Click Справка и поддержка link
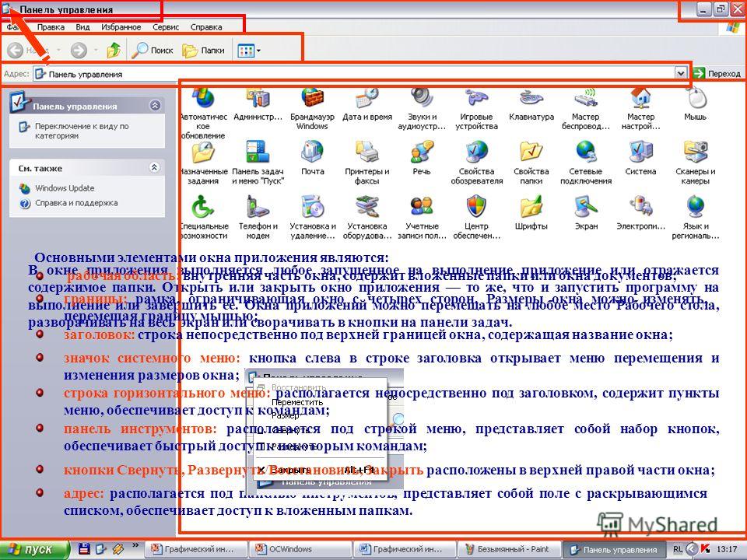The height and width of the screenshot is (560, 747). (76, 203)
